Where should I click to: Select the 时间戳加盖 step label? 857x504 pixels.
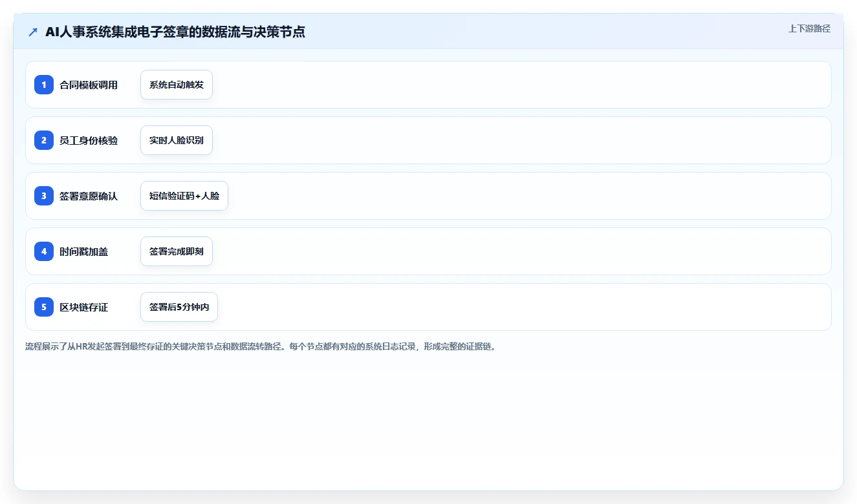click(x=83, y=251)
